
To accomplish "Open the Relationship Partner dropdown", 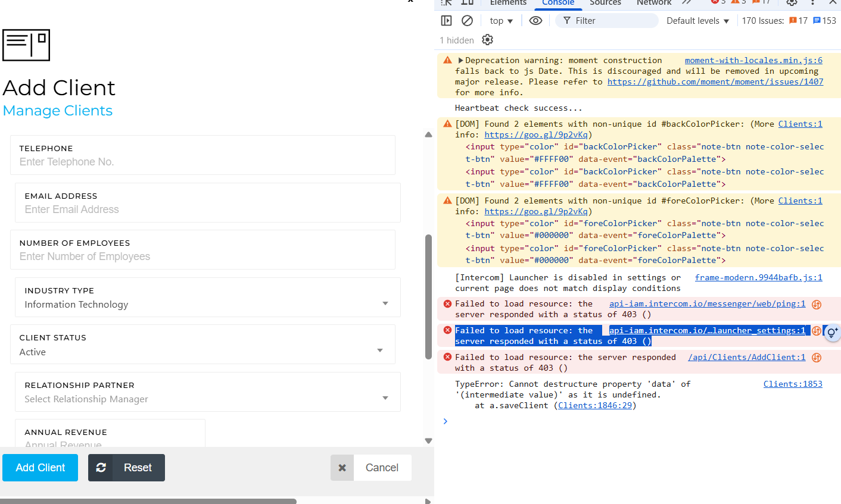I will tap(207, 392).
